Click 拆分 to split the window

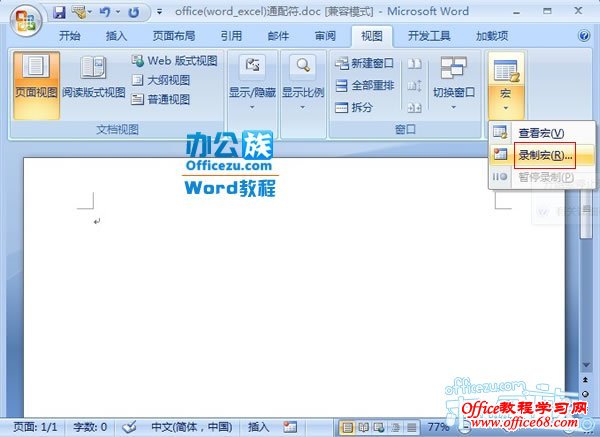(x=354, y=108)
